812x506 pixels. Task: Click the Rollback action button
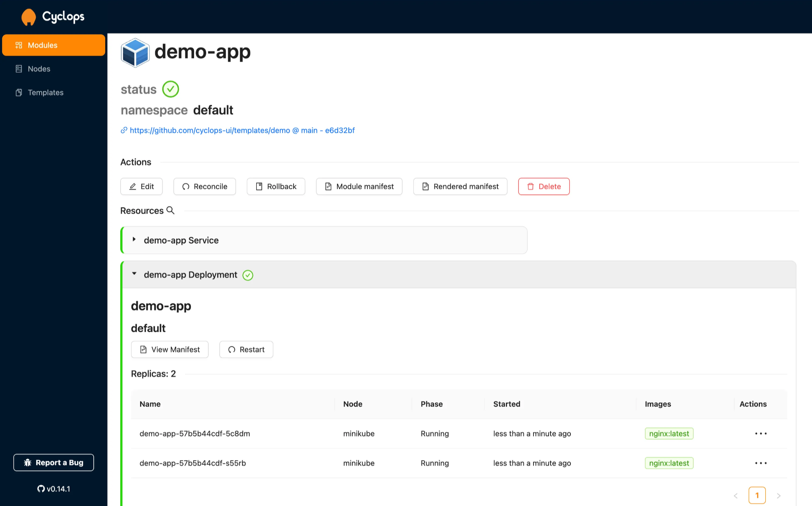(276, 186)
